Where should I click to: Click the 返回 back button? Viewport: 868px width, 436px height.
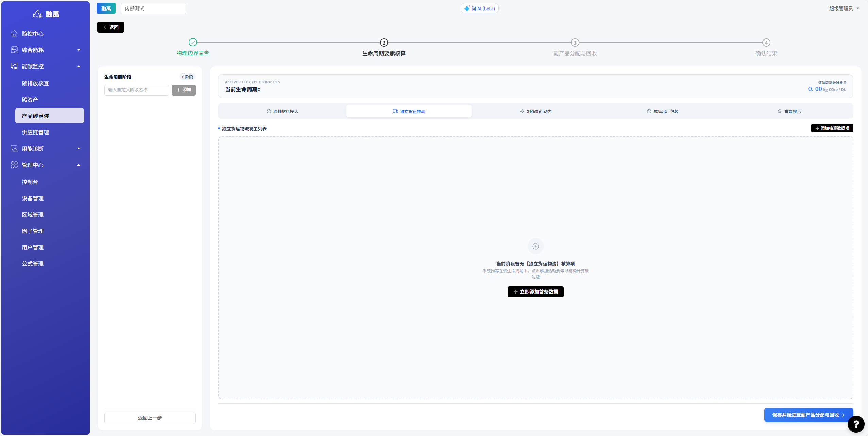(111, 27)
